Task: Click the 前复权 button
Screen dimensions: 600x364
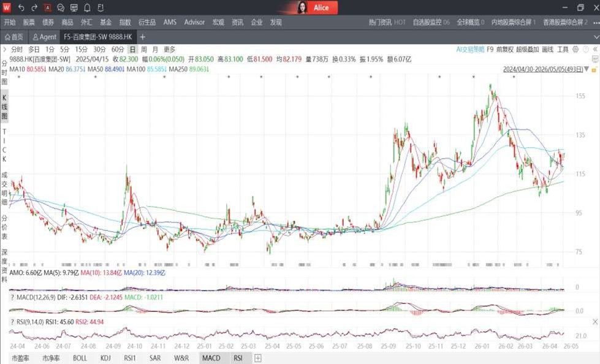Action: pyautogui.click(x=505, y=50)
